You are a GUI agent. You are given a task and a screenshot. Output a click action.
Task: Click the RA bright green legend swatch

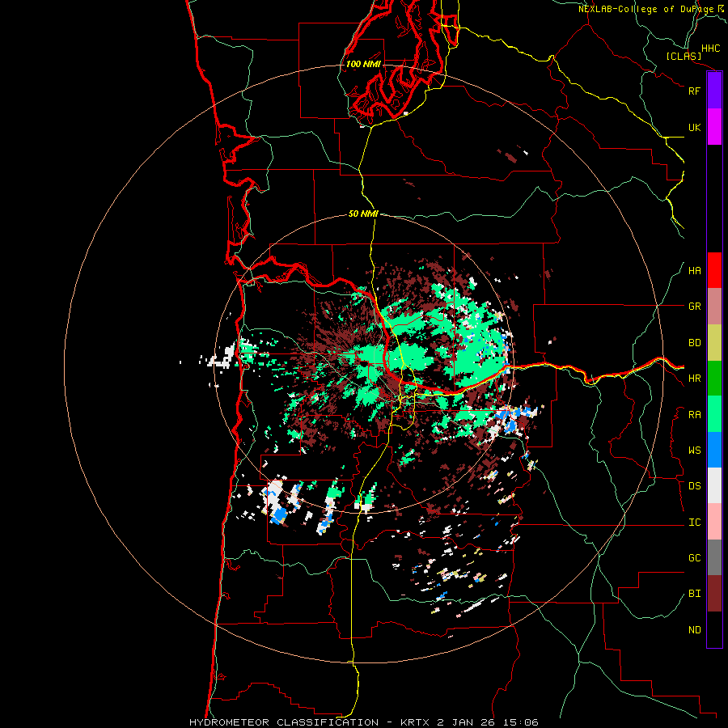tap(714, 414)
